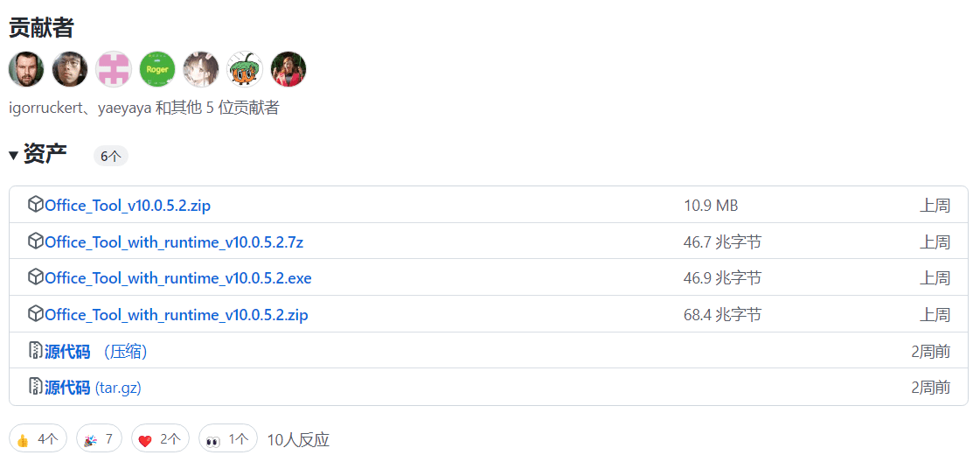980x462 pixels.
Task: Toggle the party popper reaction
Action: pyautogui.click(x=99, y=439)
